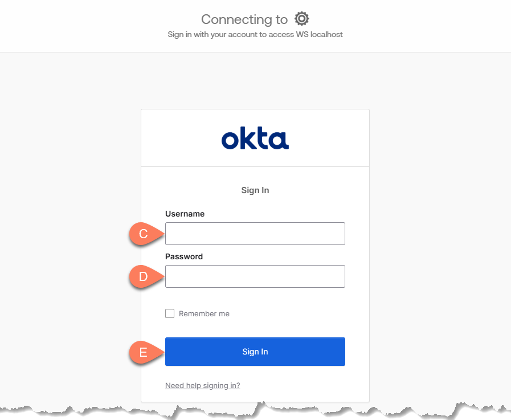The height and width of the screenshot is (420, 511).
Task: Focus the Username input field
Action: 255,234
